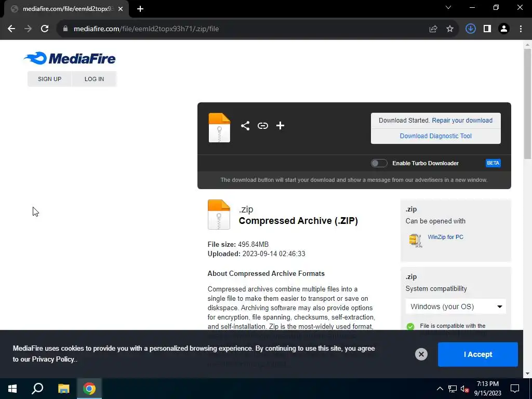Click the BETA badge
The image size is (532, 399).
pyautogui.click(x=493, y=163)
